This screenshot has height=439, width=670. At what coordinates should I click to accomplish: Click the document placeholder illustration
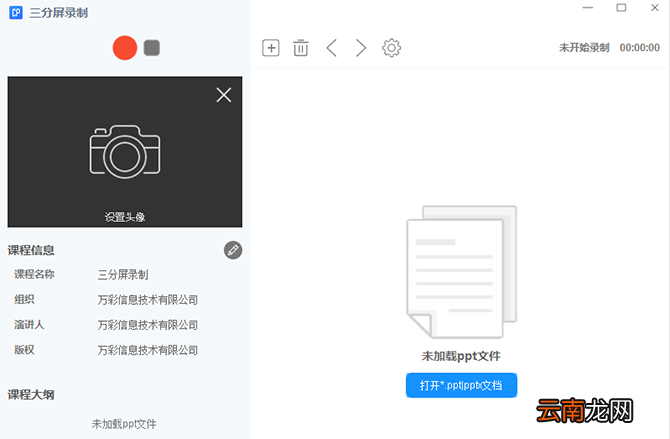tap(461, 272)
